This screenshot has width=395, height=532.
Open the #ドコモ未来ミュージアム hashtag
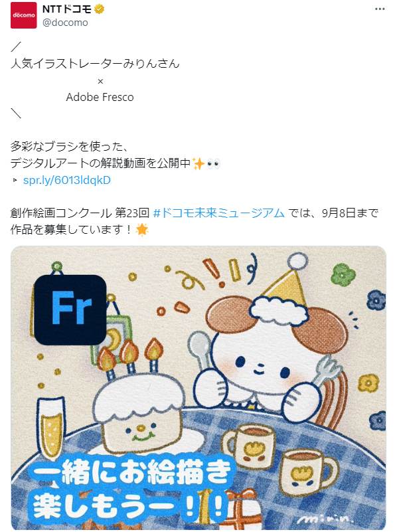[x=218, y=213]
